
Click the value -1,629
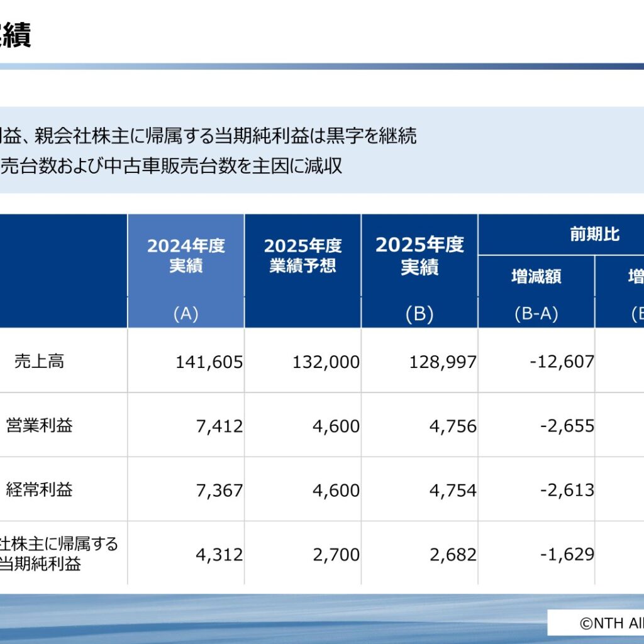point(567,555)
